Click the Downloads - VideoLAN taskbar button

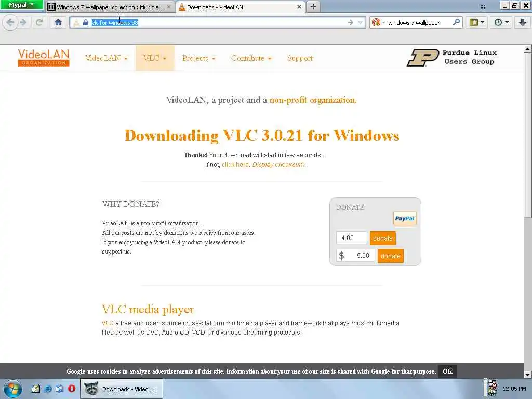[x=122, y=389]
